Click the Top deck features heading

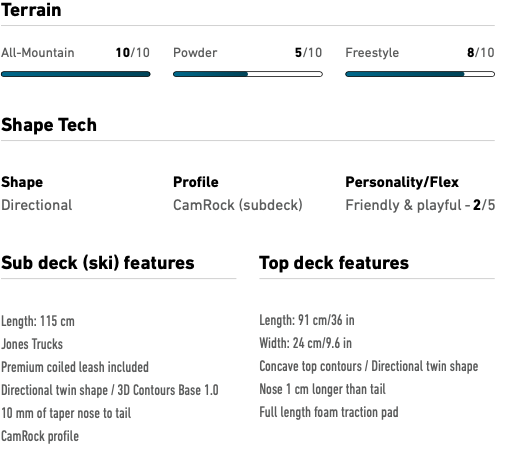pyautogui.click(x=334, y=263)
